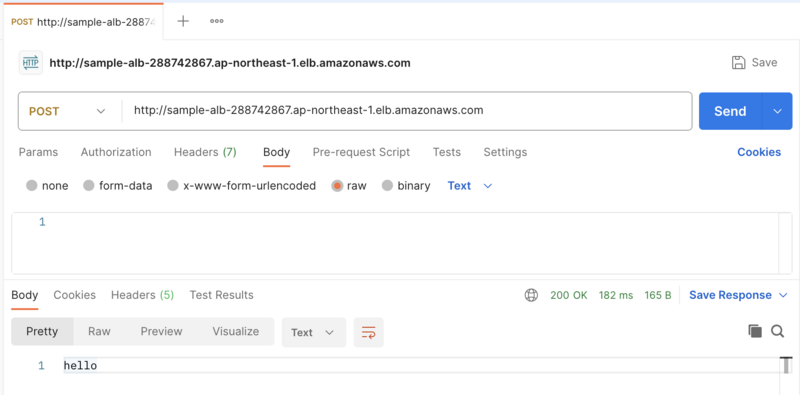Switch to the Headers (7) request tab
The height and width of the screenshot is (395, 800).
click(205, 152)
